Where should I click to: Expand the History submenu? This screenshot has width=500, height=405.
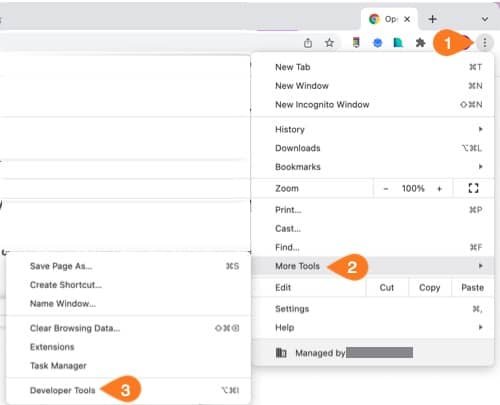(x=373, y=129)
